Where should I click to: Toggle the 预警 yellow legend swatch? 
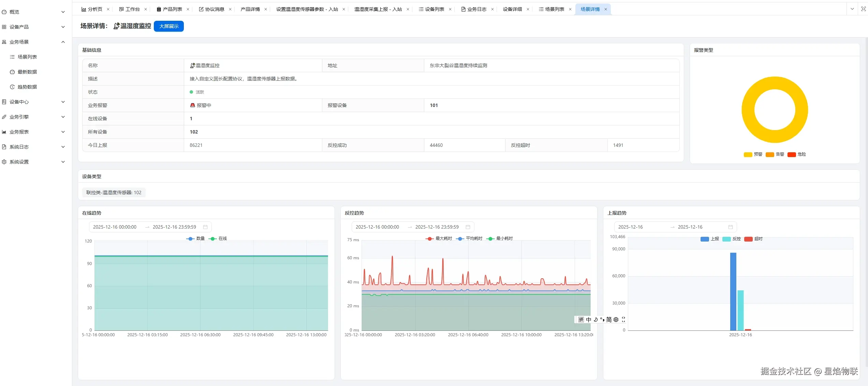(x=748, y=155)
